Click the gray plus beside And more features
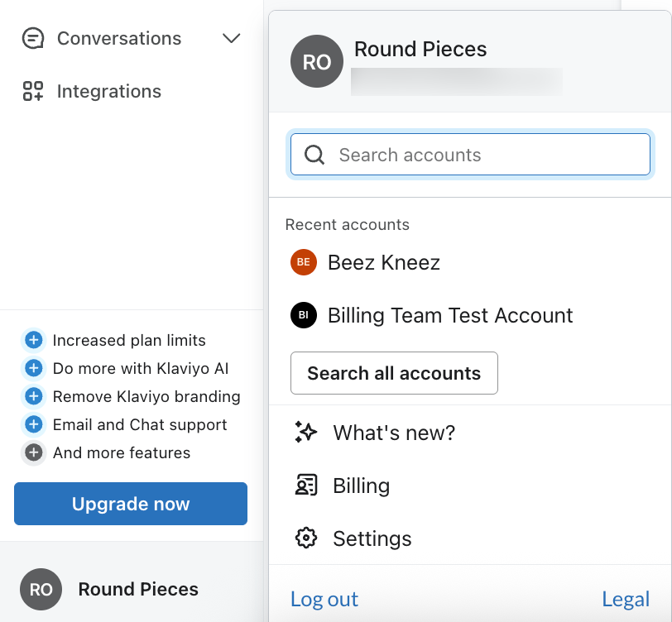This screenshot has width=672, height=622. pyautogui.click(x=33, y=452)
